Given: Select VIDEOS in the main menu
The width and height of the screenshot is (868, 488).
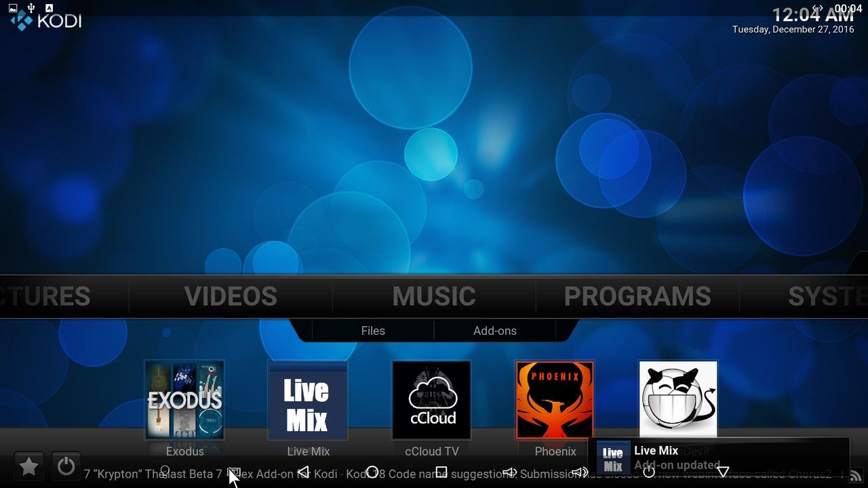Looking at the screenshot, I should click(231, 296).
